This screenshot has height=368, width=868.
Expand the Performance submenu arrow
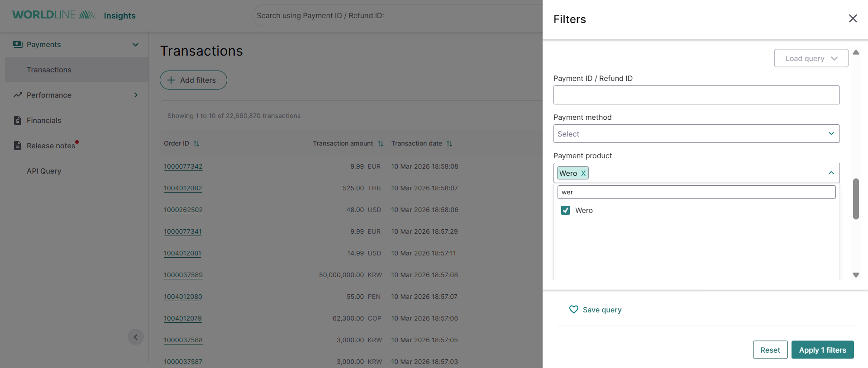(136, 95)
